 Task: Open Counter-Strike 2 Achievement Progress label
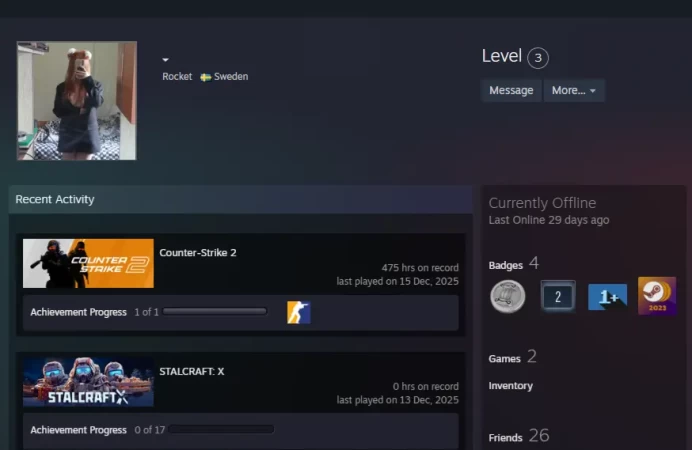click(79, 312)
